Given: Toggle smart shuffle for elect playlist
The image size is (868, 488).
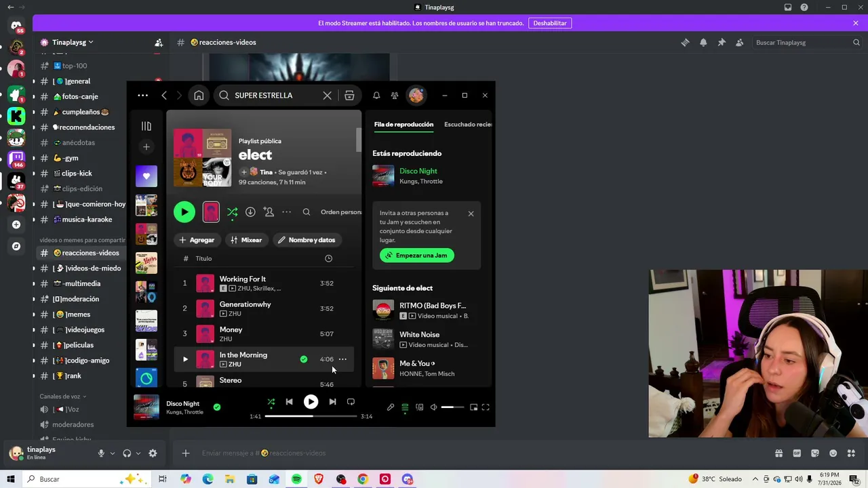Looking at the screenshot, I should pyautogui.click(x=232, y=212).
